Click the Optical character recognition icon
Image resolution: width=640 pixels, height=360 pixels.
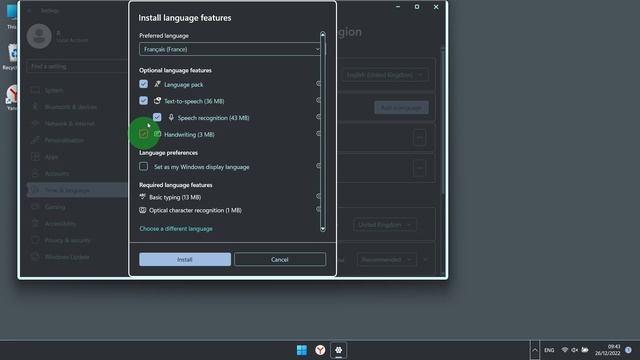[142, 210]
